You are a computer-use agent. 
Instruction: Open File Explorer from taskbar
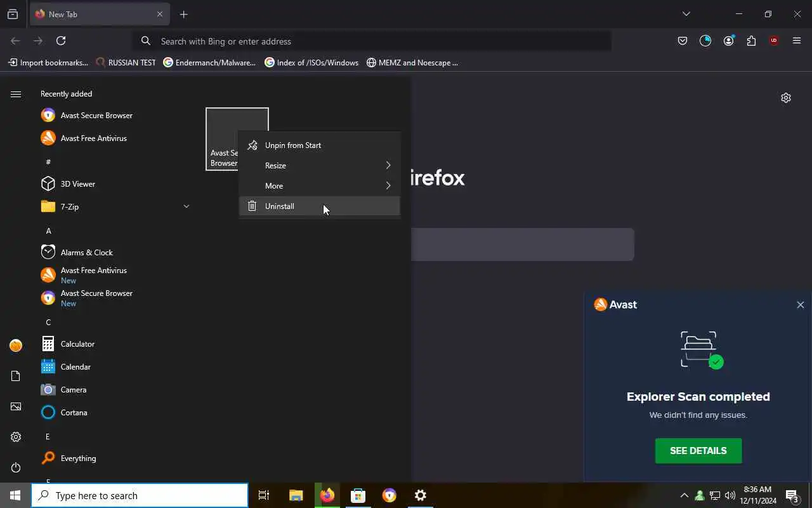coord(296,495)
